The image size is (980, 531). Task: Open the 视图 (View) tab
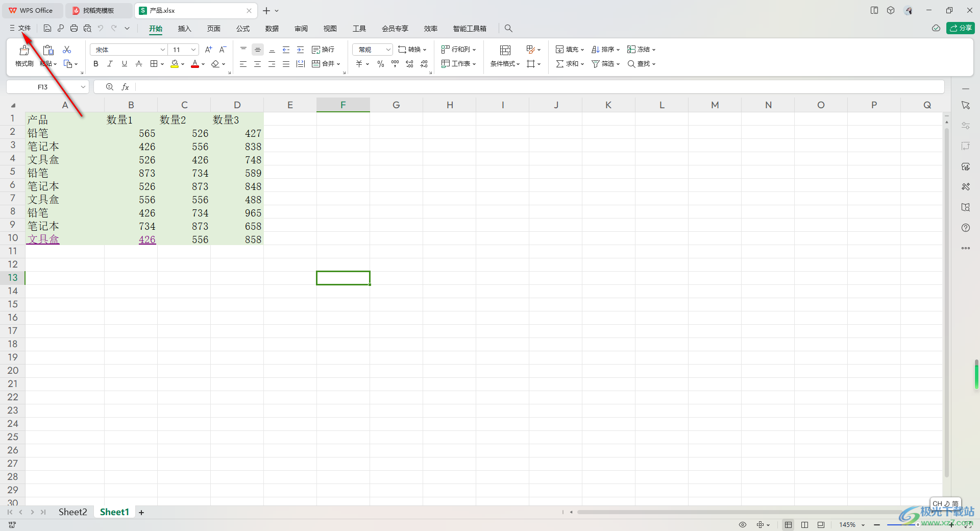330,29
